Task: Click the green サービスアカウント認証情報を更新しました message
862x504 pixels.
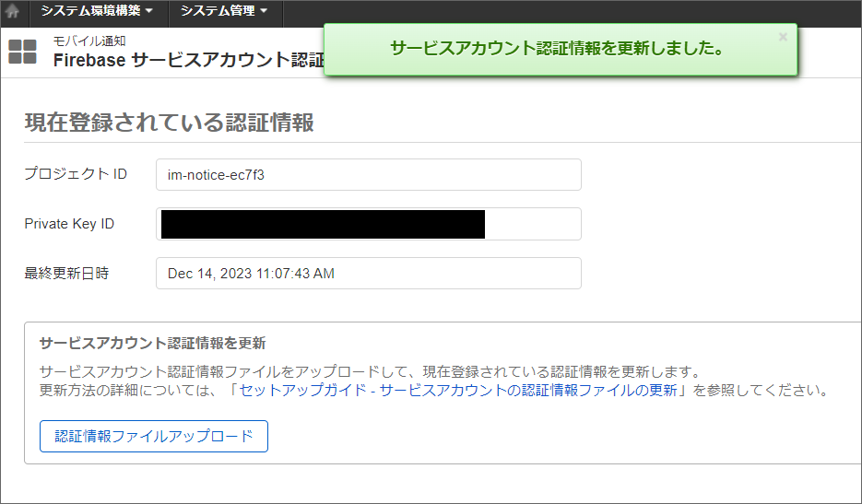Action: tap(558, 48)
